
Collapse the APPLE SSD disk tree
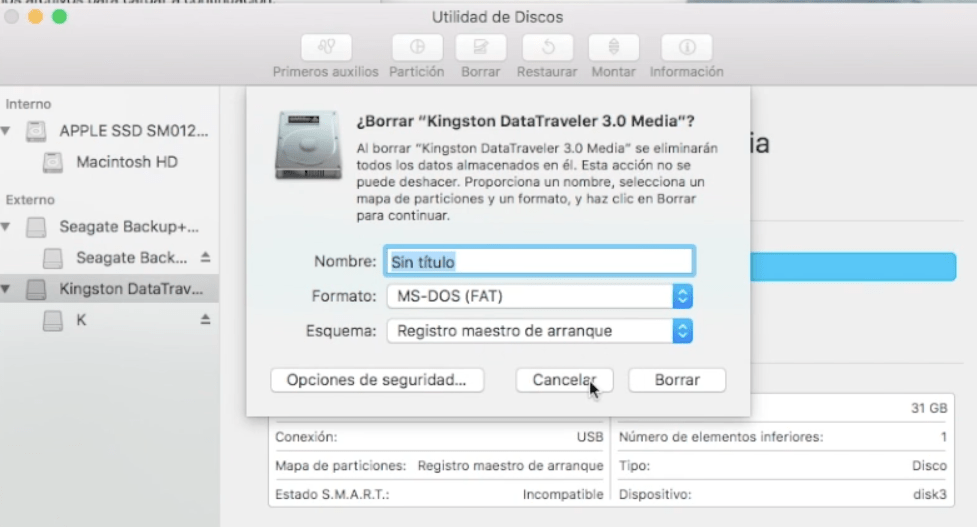(7, 131)
